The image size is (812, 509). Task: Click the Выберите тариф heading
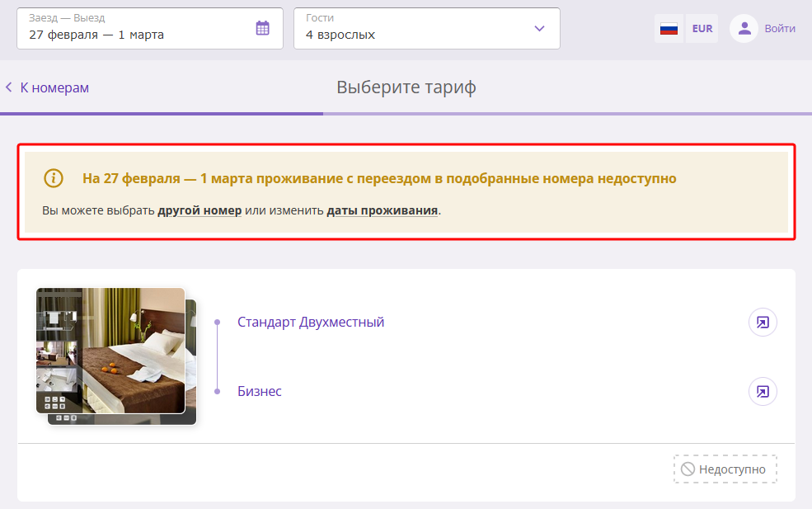pos(406,87)
